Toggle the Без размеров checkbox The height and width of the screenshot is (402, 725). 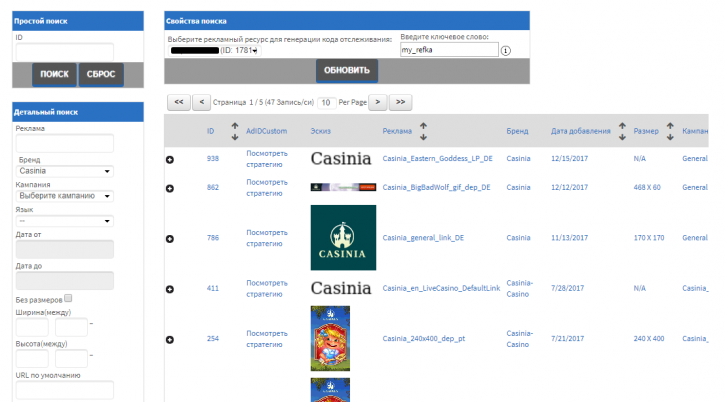point(68,298)
